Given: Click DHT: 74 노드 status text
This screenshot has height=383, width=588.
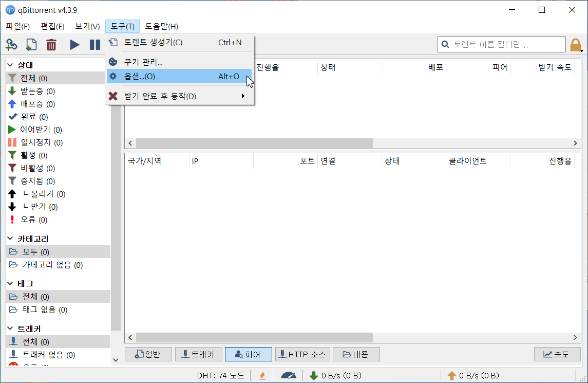Looking at the screenshot, I should click(x=220, y=375).
